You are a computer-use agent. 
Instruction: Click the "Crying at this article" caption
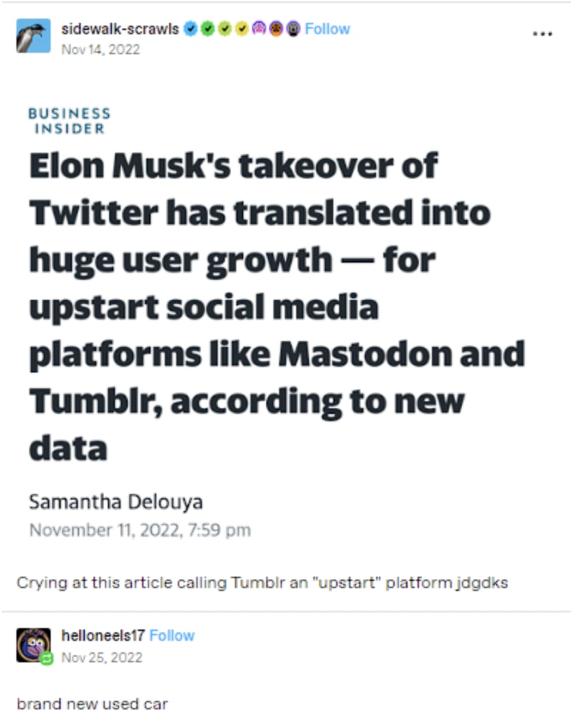[x=262, y=582]
